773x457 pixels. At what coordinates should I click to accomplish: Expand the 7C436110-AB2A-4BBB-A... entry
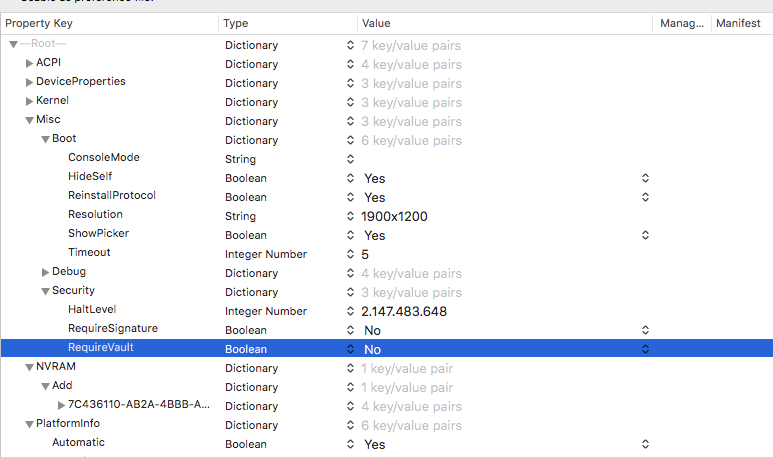pos(62,405)
